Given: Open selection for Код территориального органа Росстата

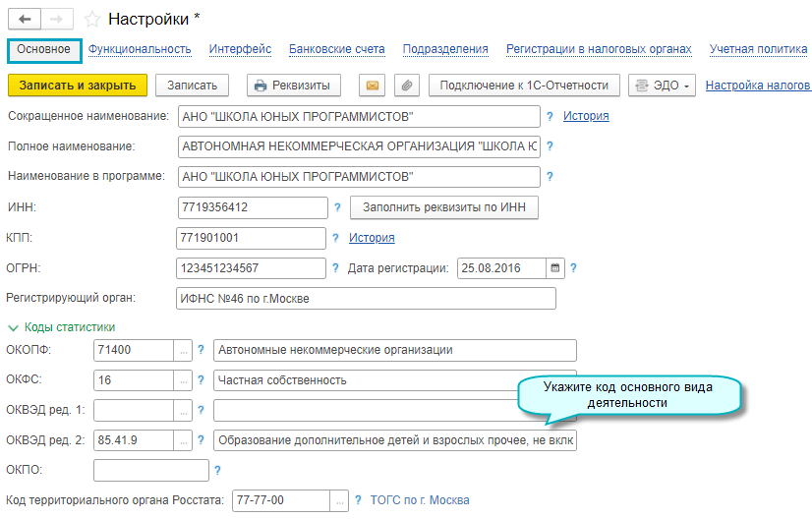Looking at the screenshot, I should tap(339, 500).
